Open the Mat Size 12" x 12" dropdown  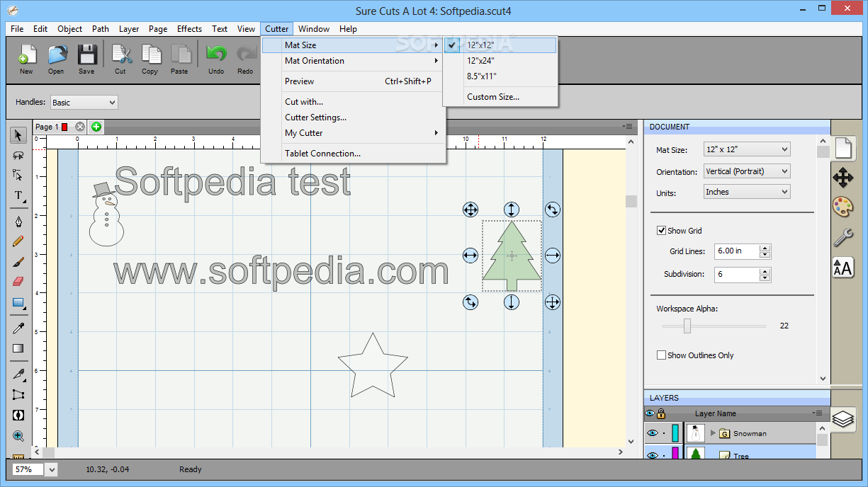pyautogui.click(x=747, y=149)
